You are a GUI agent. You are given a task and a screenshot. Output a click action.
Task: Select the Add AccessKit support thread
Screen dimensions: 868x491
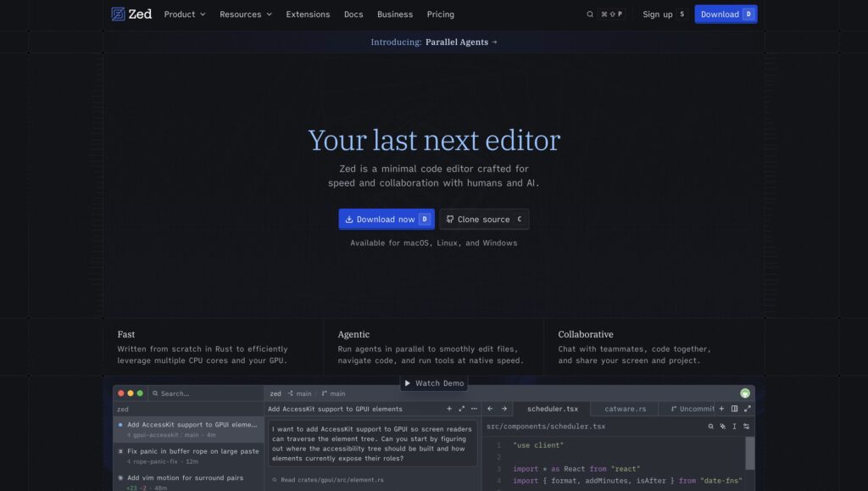point(188,430)
